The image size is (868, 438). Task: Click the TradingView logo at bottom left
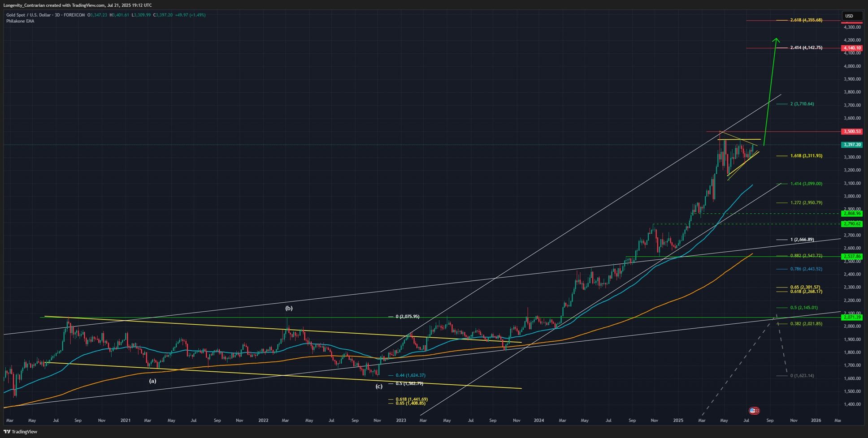point(21,432)
